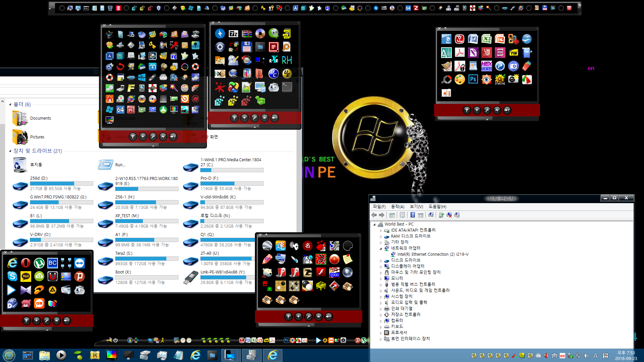
Task: Launch the ISO disc conversion icon
Action: (x=274, y=34)
